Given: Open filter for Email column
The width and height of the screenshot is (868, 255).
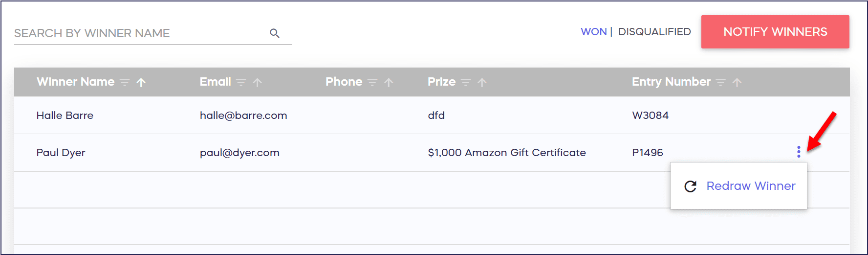Looking at the screenshot, I should 241,83.
